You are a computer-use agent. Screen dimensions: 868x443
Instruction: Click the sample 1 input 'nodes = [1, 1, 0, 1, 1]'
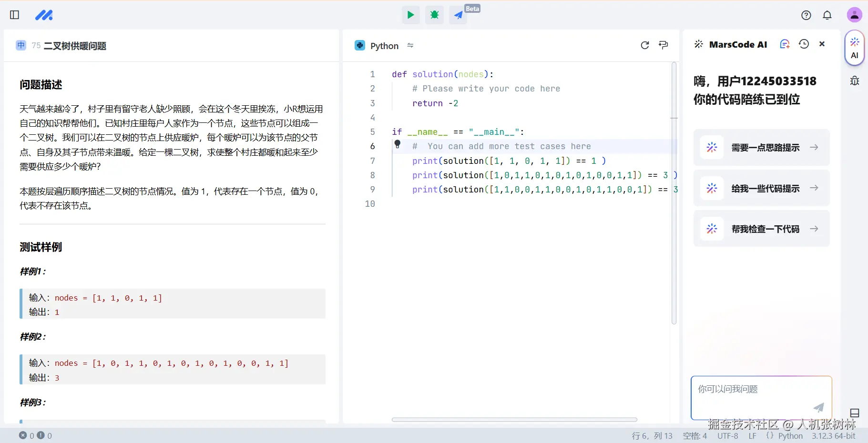click(x=108, y=298)
